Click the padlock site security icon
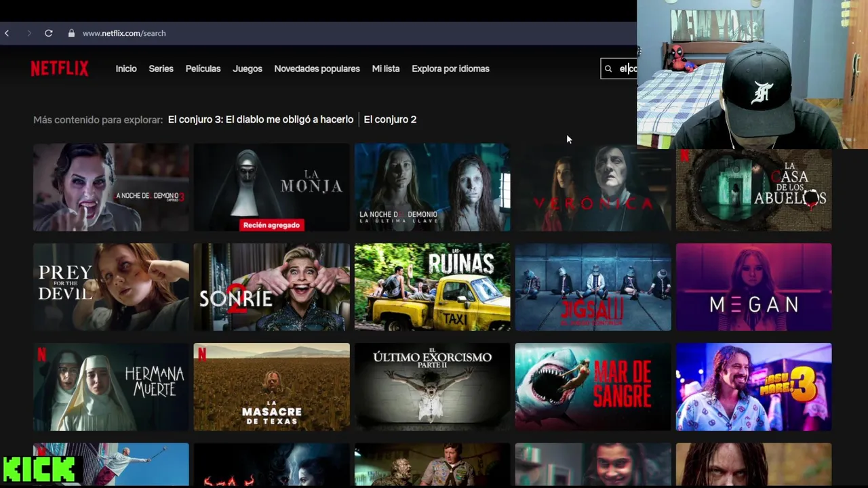 click(x=71, y=33)
